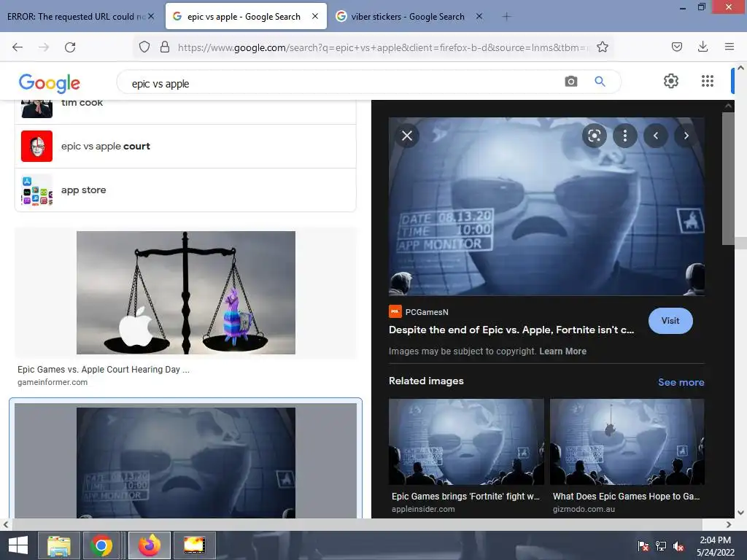Click the muted volume tray icon

(678, 546)
